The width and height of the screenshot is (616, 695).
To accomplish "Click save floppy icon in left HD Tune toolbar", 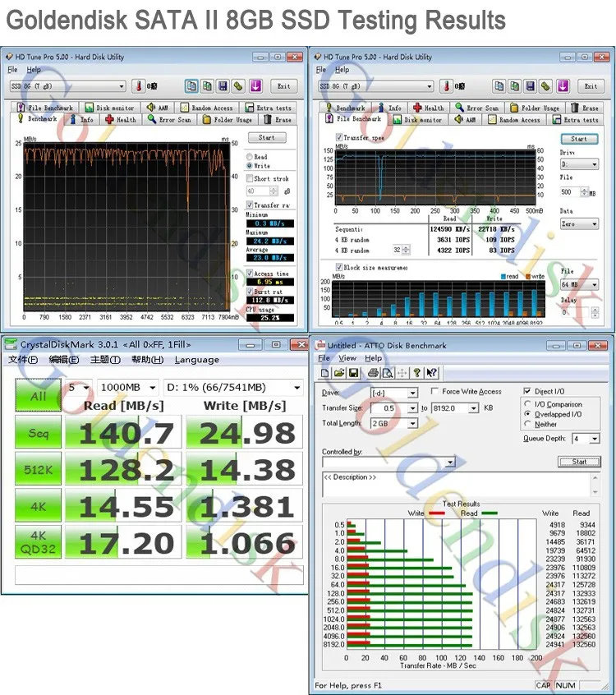I will [x=223, y=86].
